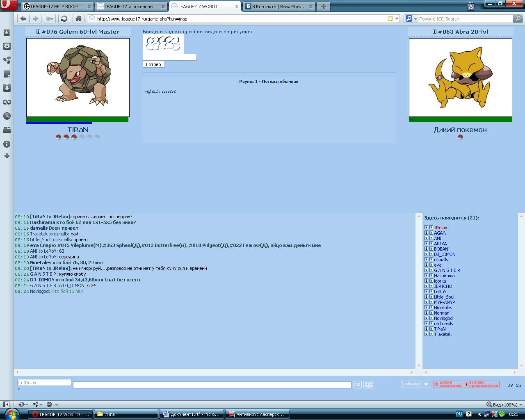Open the group smileys icon next to OK
The width and height of the screenshot is (525, 420).
(369, 385)
